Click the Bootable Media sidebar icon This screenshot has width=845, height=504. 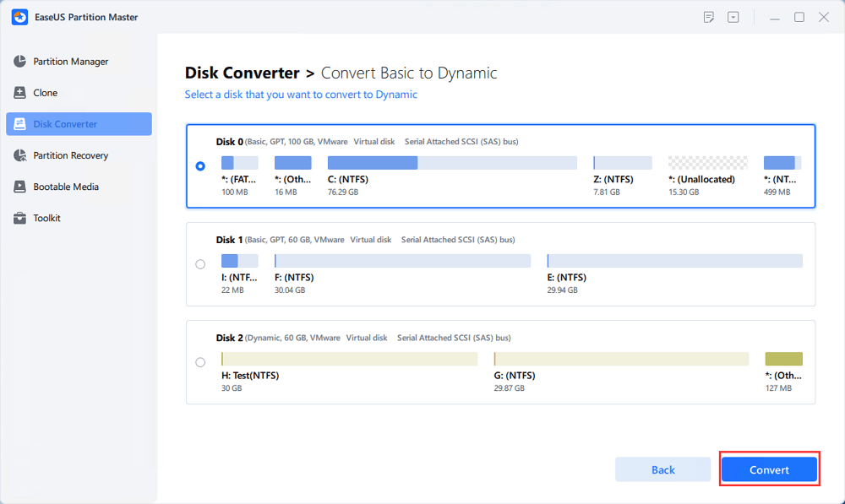tap(19, 187)
